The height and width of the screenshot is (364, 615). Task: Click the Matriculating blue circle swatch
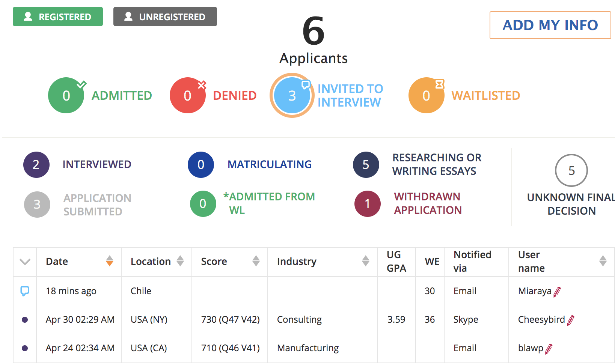201,165
